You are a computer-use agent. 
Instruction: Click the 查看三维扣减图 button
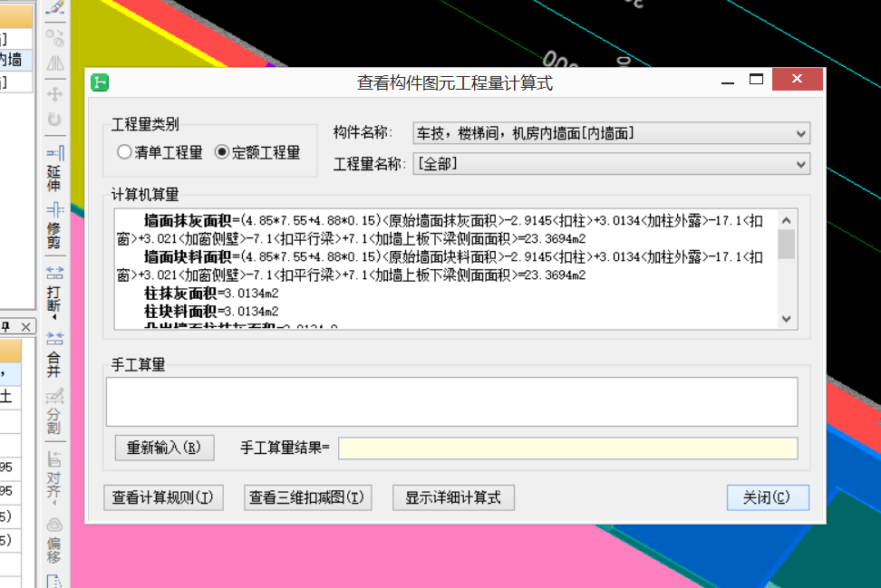[307, 497]
